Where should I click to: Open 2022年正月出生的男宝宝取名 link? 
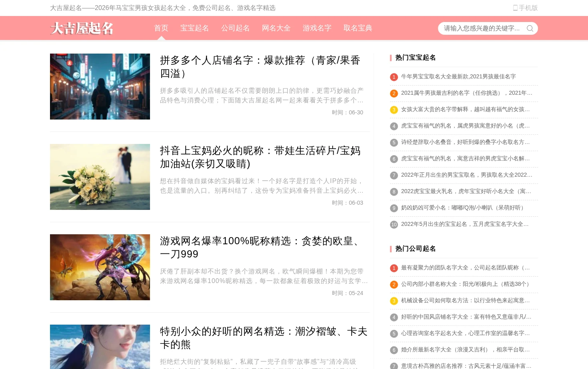tap(467, 175)
